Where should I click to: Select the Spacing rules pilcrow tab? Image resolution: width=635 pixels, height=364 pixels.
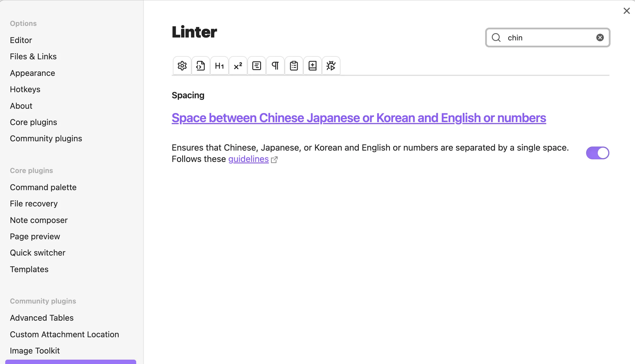click(x=275, y=66)
